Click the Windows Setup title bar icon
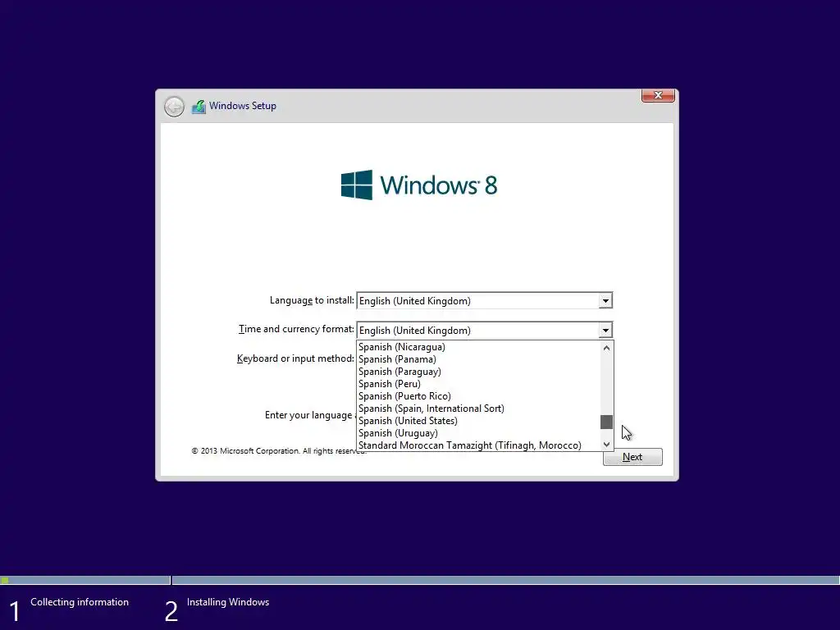 click(199, 106)
